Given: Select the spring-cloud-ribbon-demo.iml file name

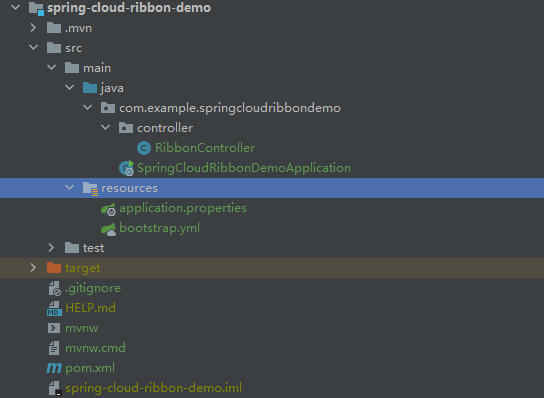Looking at the screenshot, I should [153, 388].
